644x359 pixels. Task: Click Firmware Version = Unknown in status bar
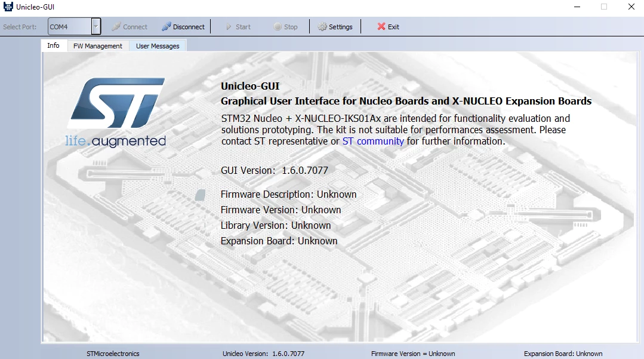tap(413, 354)
